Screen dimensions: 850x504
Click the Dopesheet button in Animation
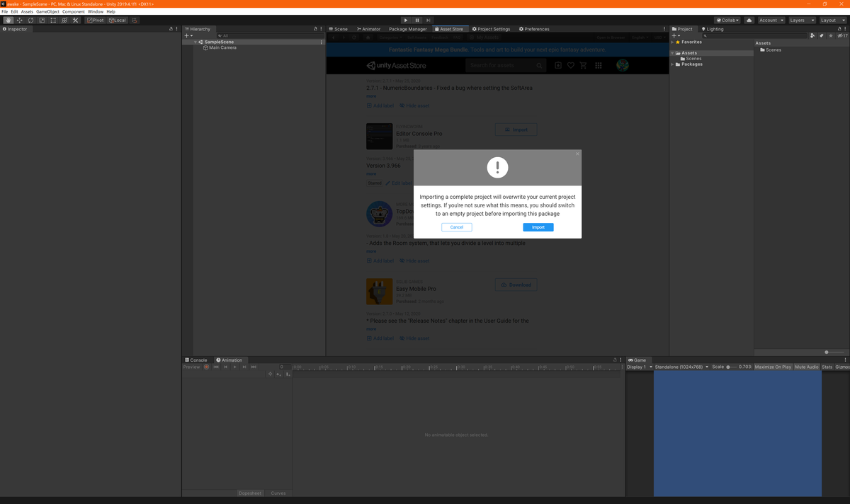click(x=250, y=493)
